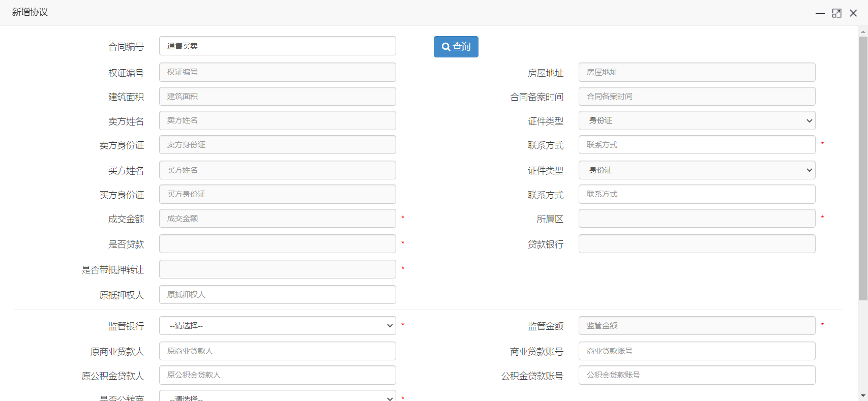Click the scrollbar down arrow
Image resolution: width=868 pixels, height=401 pixels.
pos(863,395)
